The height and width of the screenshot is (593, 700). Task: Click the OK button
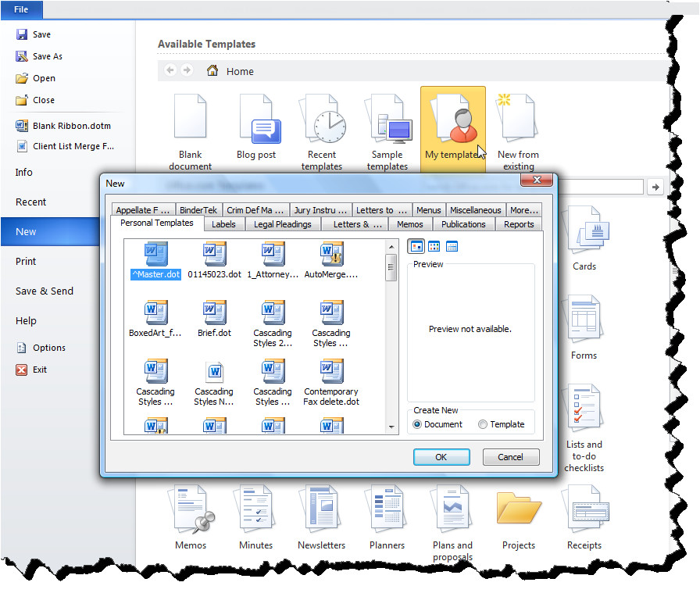click(x=441, y=457)
